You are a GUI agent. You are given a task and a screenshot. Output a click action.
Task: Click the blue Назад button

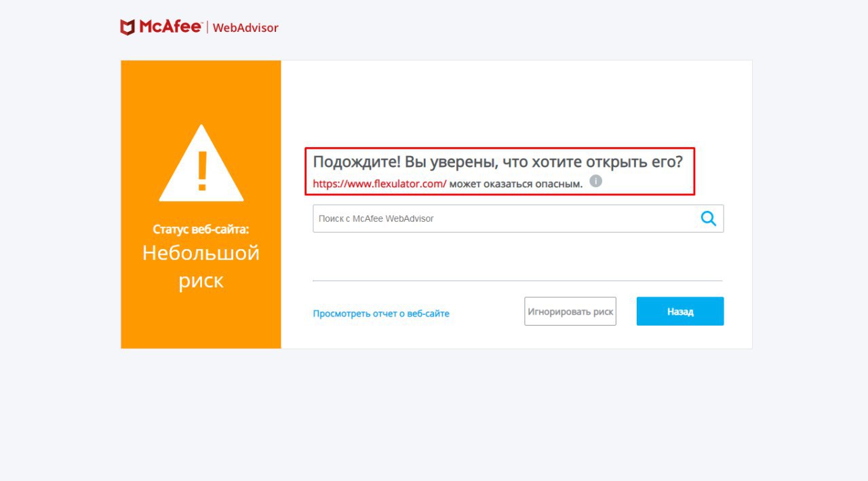coord(680,311)
